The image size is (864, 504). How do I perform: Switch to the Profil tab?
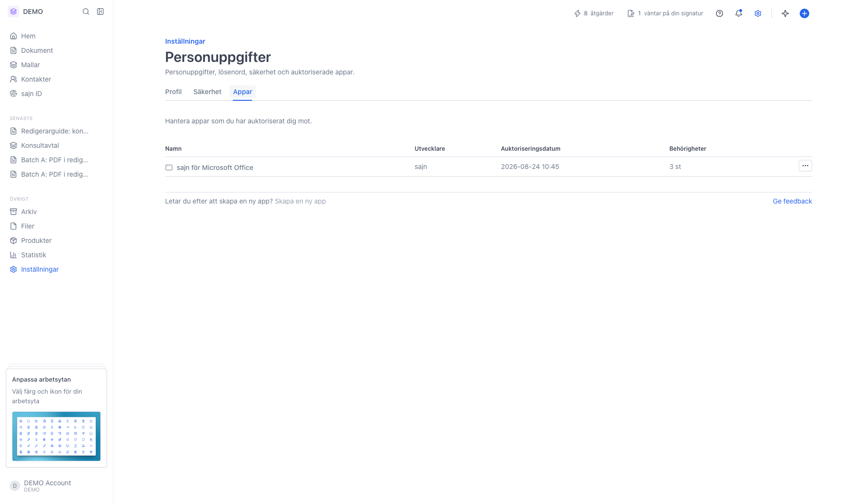[x=173, y=92]
